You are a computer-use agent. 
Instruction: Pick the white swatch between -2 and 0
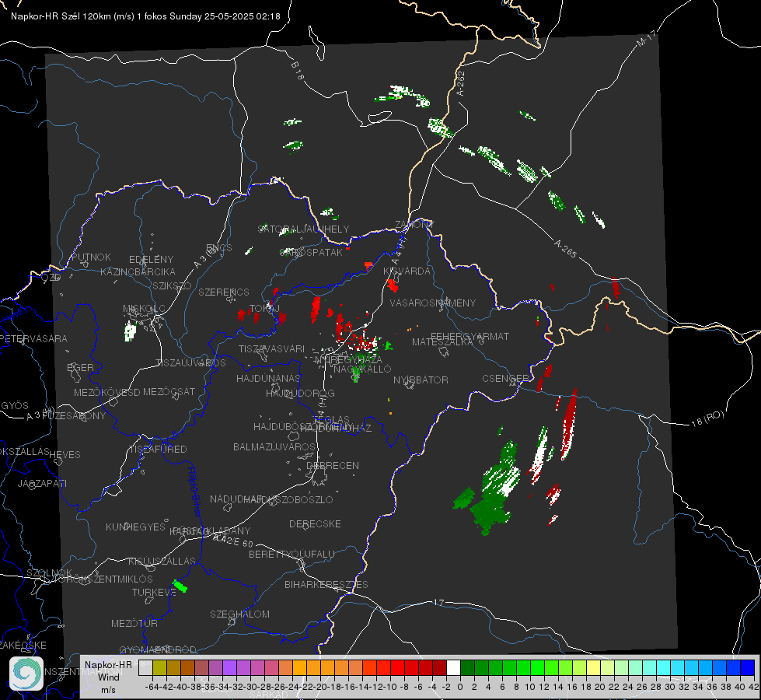(x=453, y=667)
